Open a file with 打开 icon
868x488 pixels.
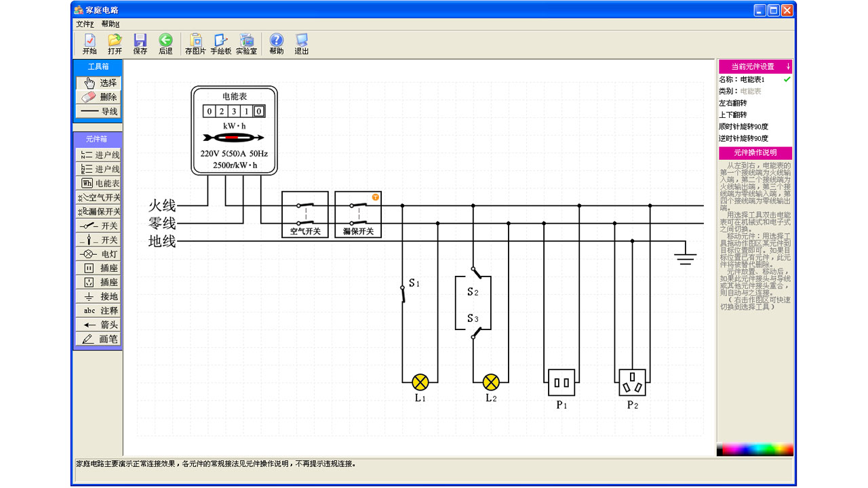click(115, 44)
